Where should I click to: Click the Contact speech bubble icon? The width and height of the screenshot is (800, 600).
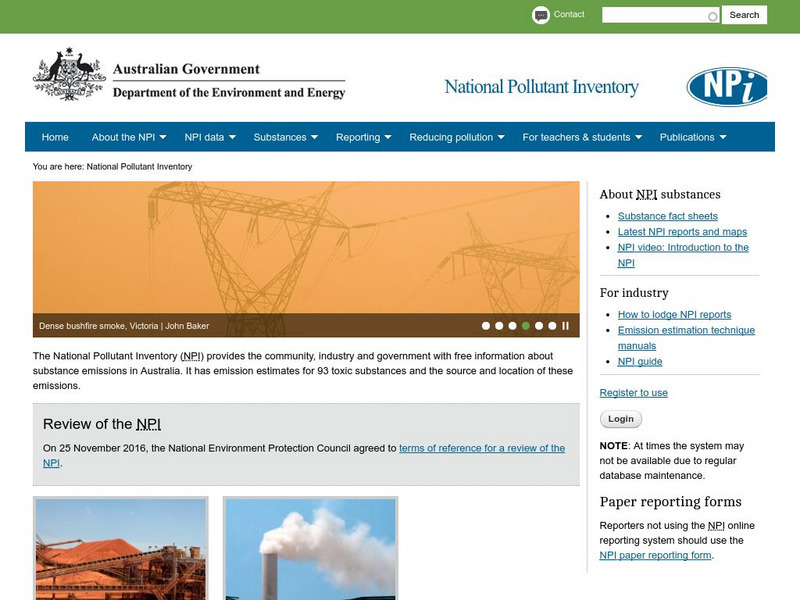pyautogui.click(x=540, y=15)
